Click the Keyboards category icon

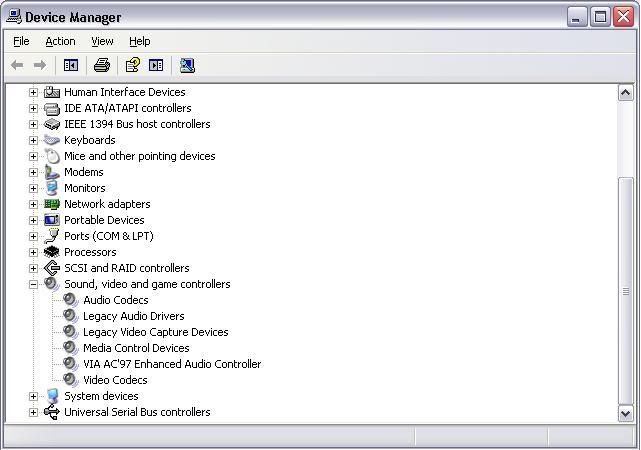coord(52,140)
